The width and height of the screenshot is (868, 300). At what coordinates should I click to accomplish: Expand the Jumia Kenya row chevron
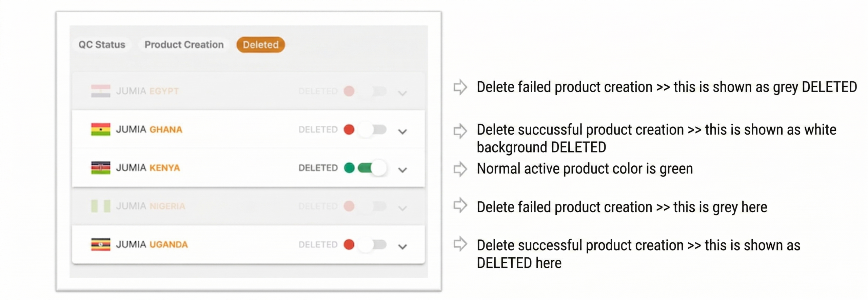[402, 170]
